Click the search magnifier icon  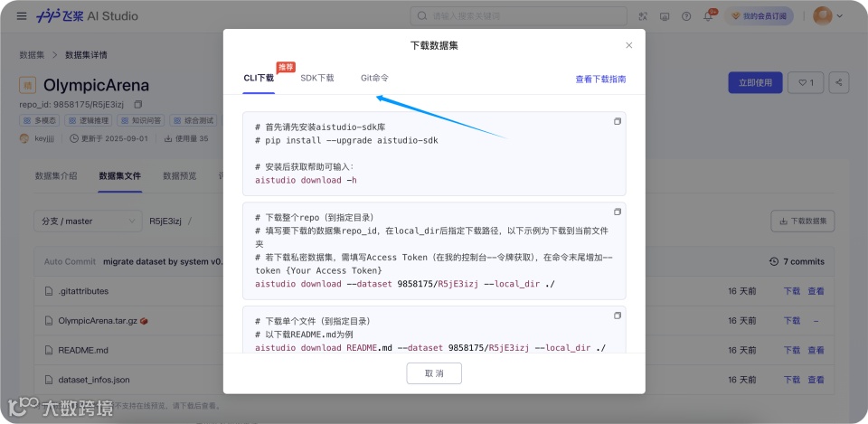[422, 16]
